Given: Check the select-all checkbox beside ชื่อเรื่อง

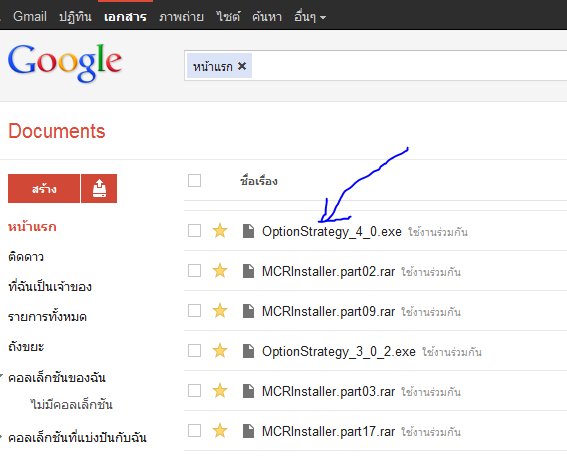Looking at the screenshot, I should (x=195, y=180).
